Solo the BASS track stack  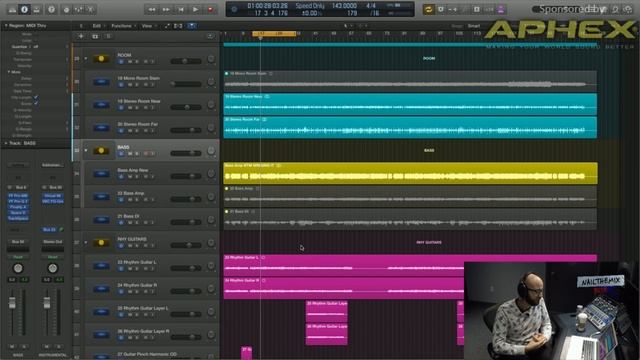[137, 154]
